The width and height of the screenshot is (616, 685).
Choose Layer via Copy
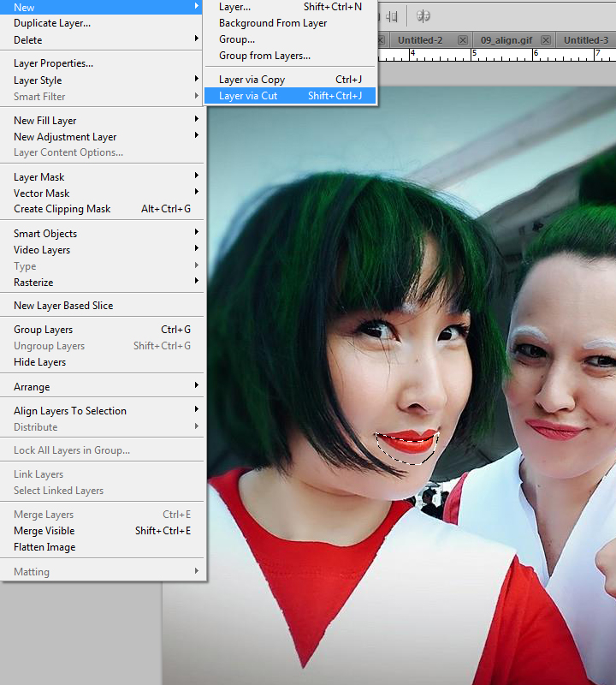click(290, 80)
